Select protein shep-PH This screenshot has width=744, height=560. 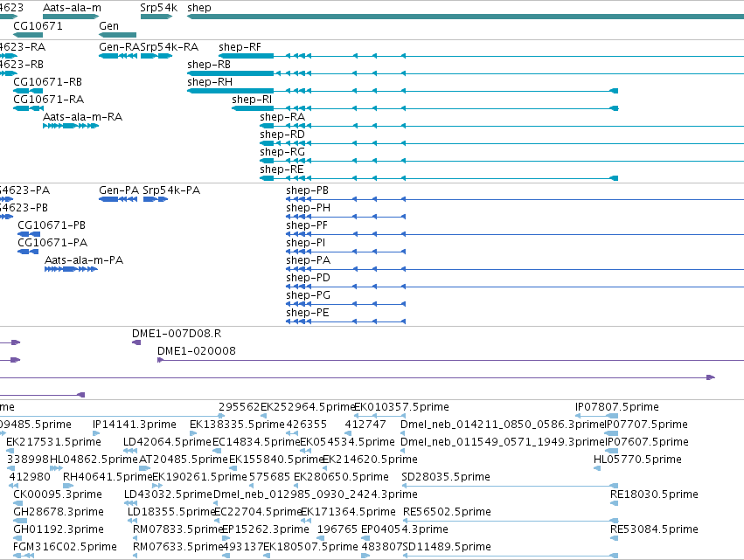pos(308,208)
